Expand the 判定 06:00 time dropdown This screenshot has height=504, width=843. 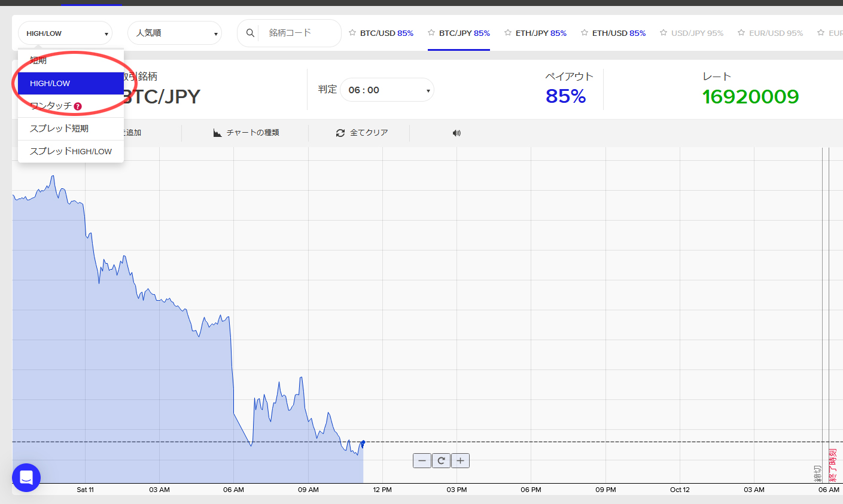pos(387,90)
